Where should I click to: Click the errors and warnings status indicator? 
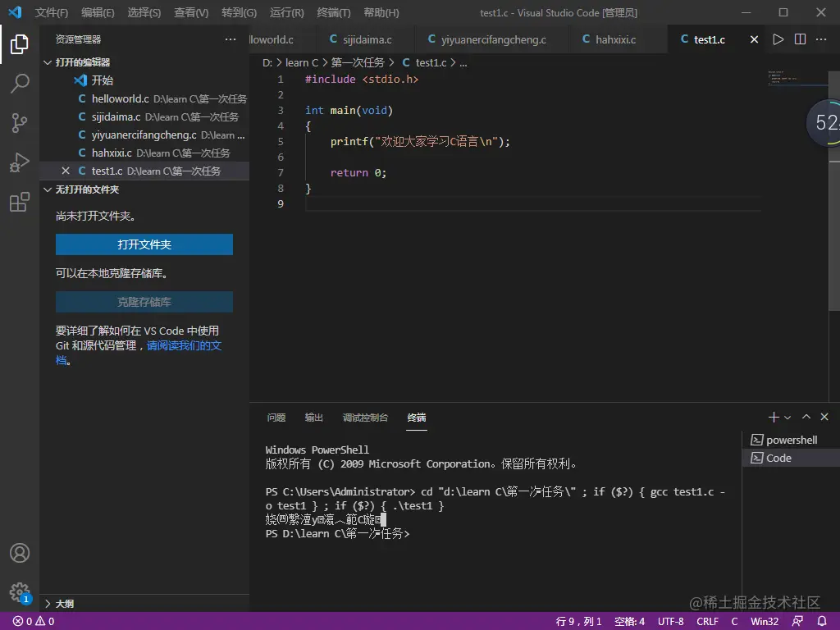coord(33,621)
